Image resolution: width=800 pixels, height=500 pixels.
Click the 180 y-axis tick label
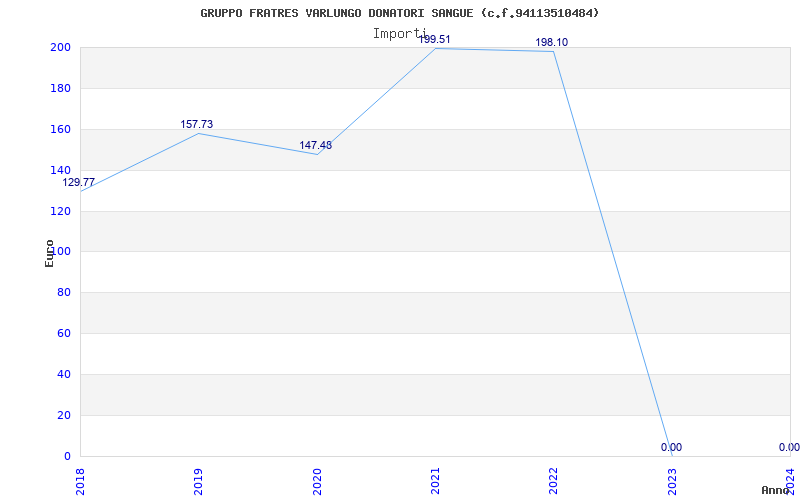(60, 88)
